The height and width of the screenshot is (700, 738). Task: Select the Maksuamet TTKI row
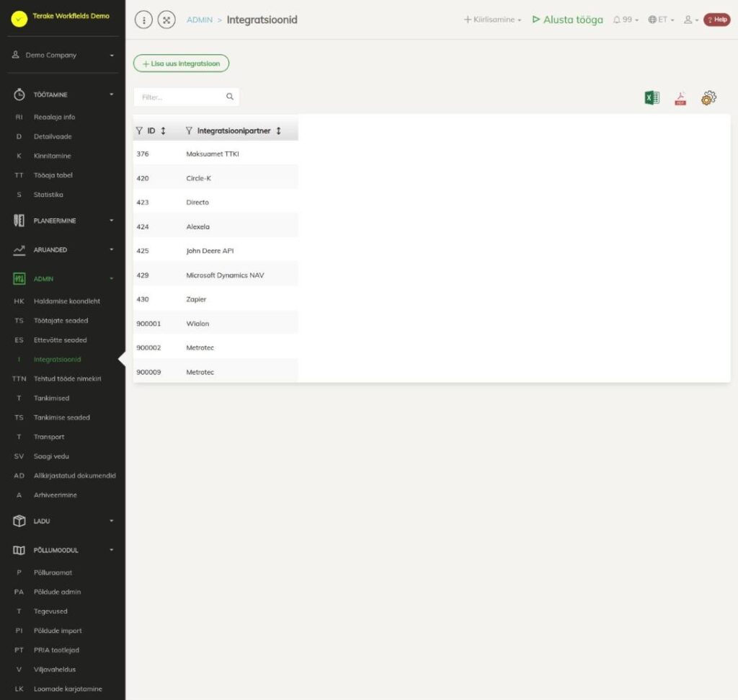pyautogui.click(x=215, y=154)
